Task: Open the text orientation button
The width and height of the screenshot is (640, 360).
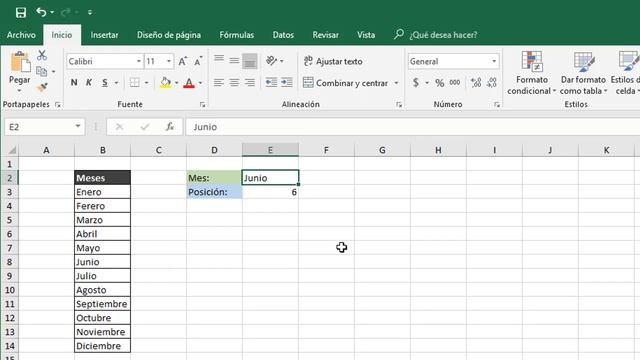Action: point(274,61)
